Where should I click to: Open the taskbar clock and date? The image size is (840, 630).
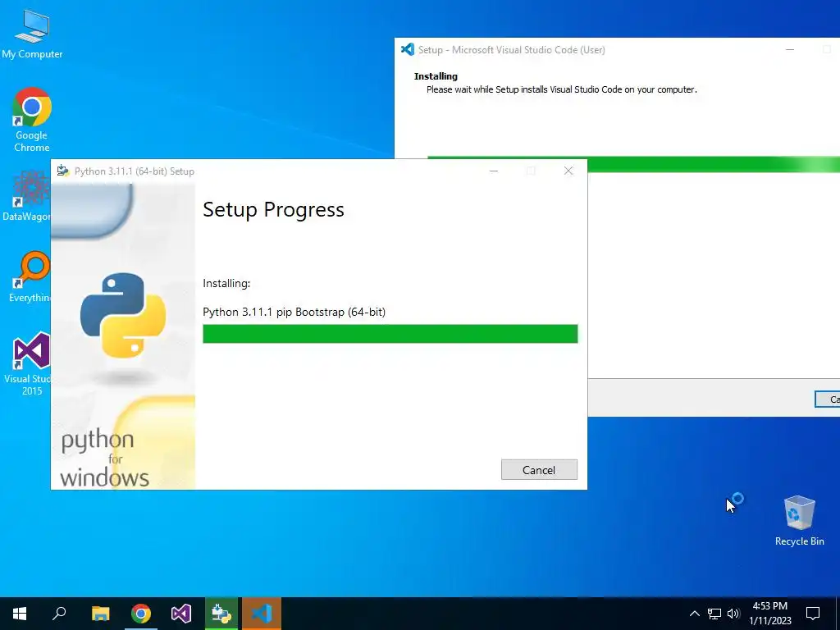pos(769,614)
